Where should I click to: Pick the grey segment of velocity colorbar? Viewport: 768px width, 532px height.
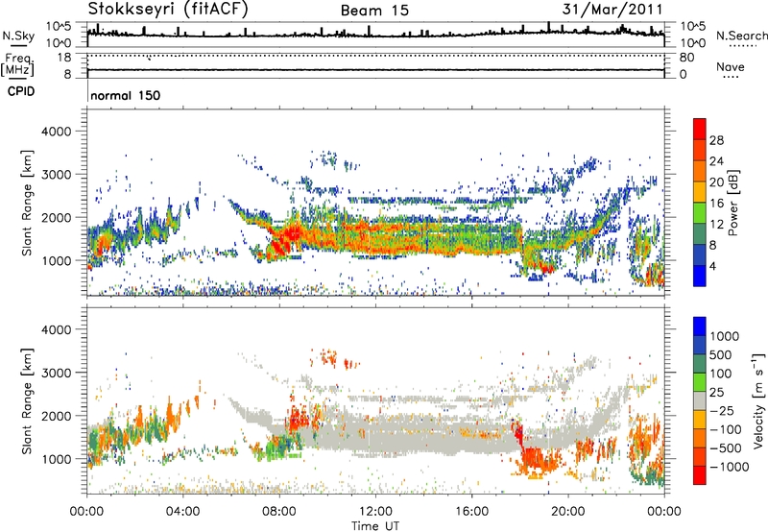click(700, 401)
